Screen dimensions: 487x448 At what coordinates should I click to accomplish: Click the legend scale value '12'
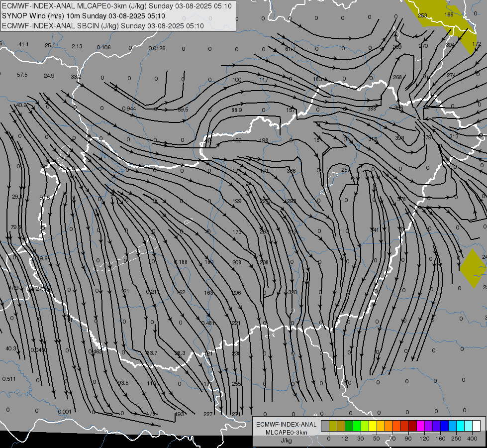pos(345,439)
